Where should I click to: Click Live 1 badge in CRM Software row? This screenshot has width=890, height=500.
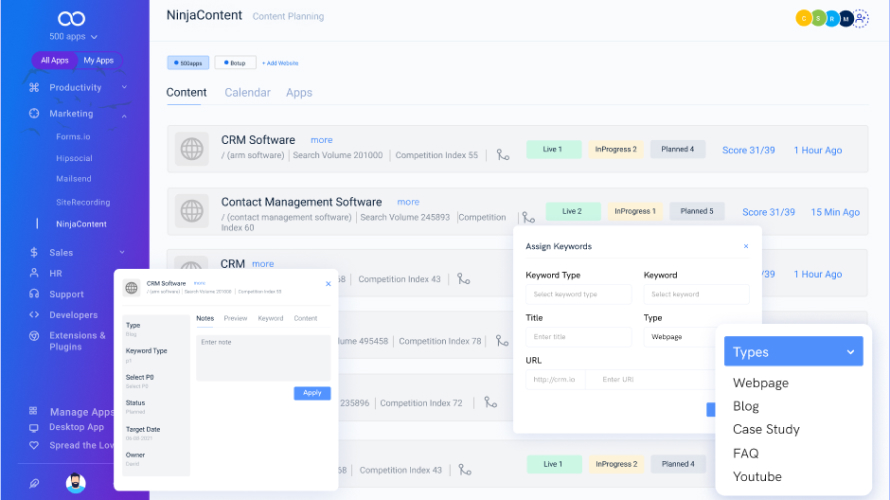coord(553,149)
